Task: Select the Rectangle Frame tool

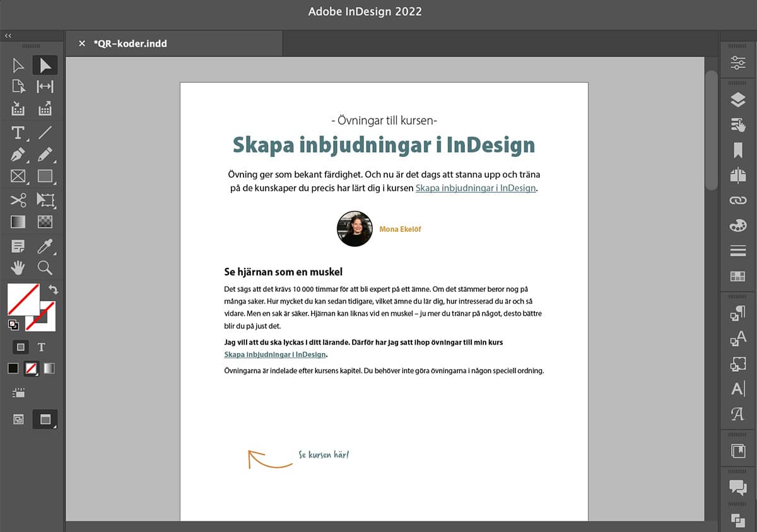Action: pos(18,176)
